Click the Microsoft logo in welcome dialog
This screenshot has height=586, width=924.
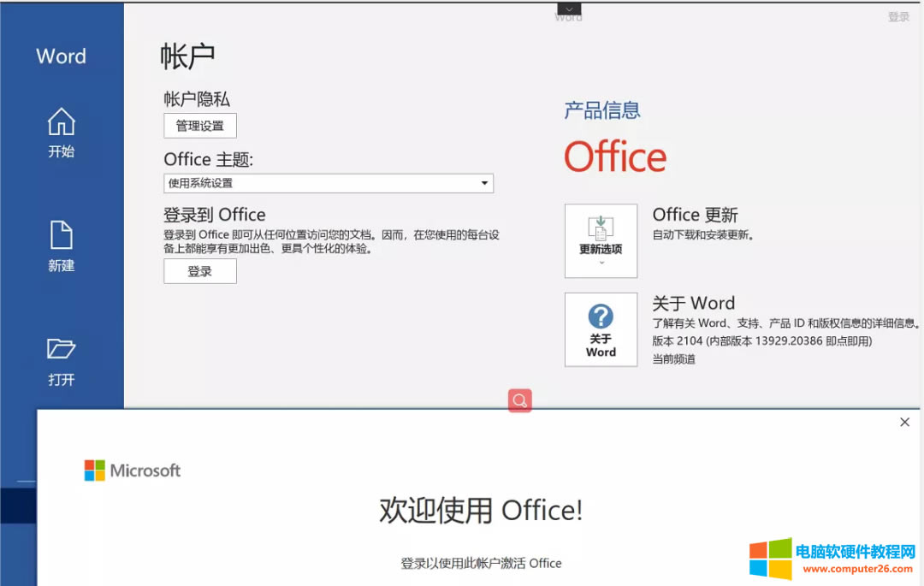tap(132, 470)
